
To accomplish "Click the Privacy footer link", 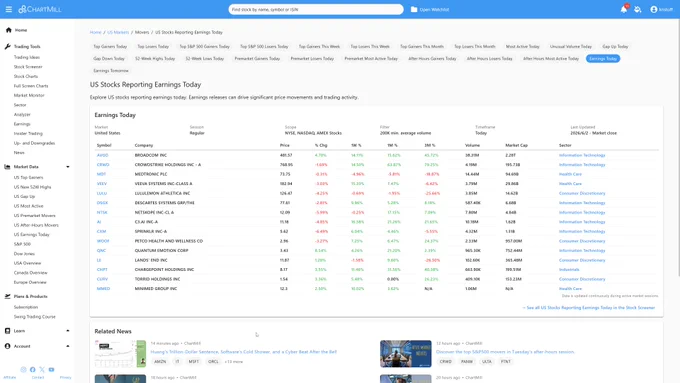I will [x=65, y=378].
